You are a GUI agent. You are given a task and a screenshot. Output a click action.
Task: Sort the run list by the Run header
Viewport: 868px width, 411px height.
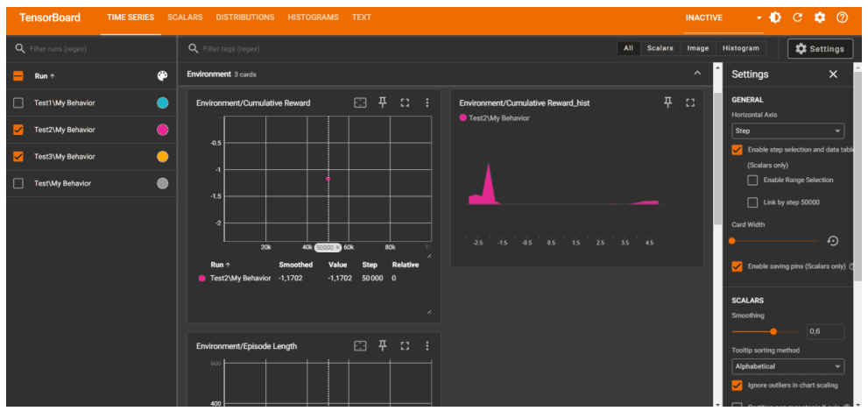pos(45,76)
